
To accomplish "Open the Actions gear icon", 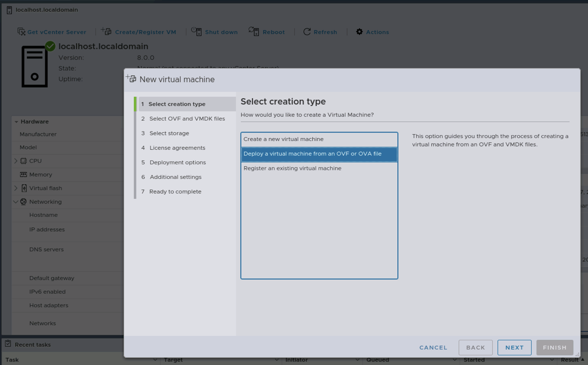I will coord(359,32).
